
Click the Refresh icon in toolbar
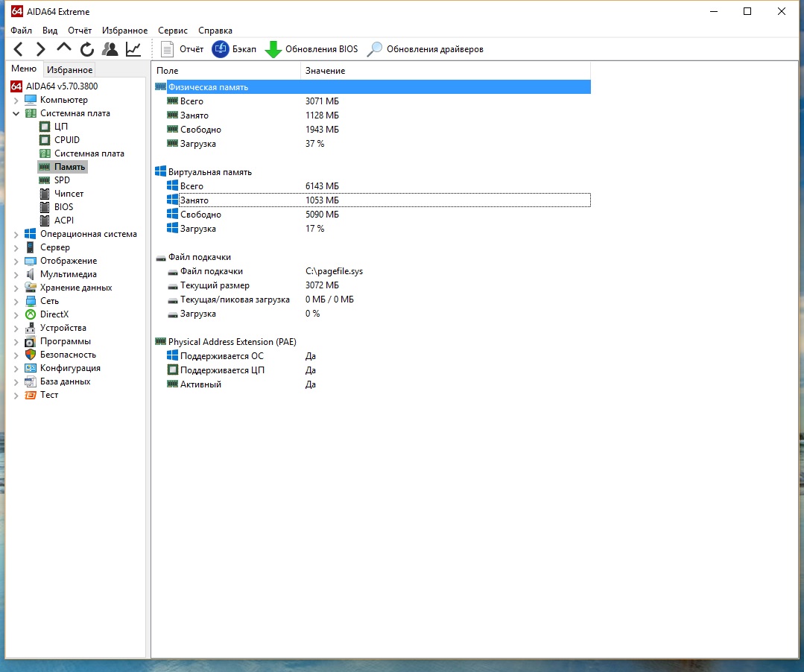[x=87, y=49]
